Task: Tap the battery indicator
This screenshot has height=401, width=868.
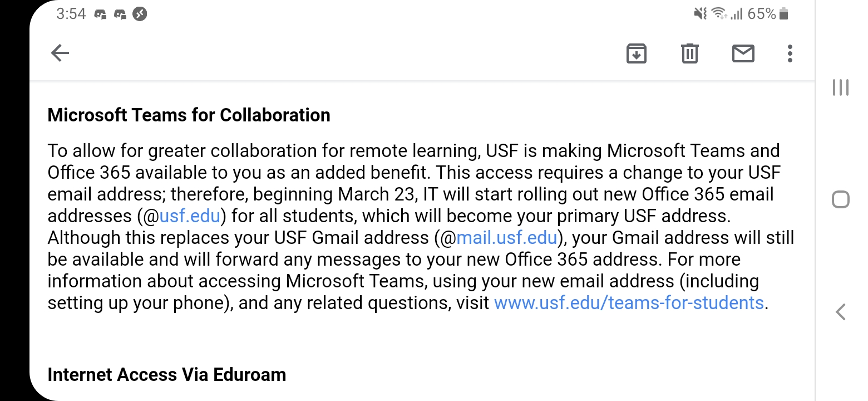Action: (785, 13)
